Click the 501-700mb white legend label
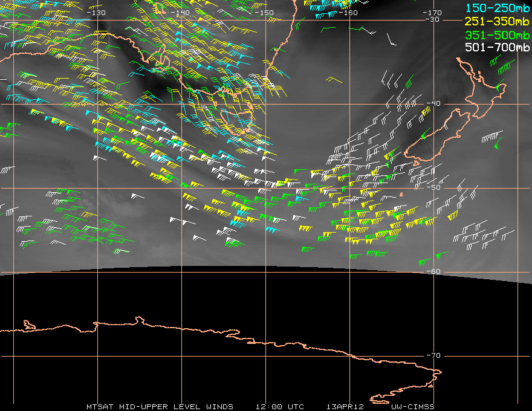Screen dimensions: 532x411 (x=497, y=47)
